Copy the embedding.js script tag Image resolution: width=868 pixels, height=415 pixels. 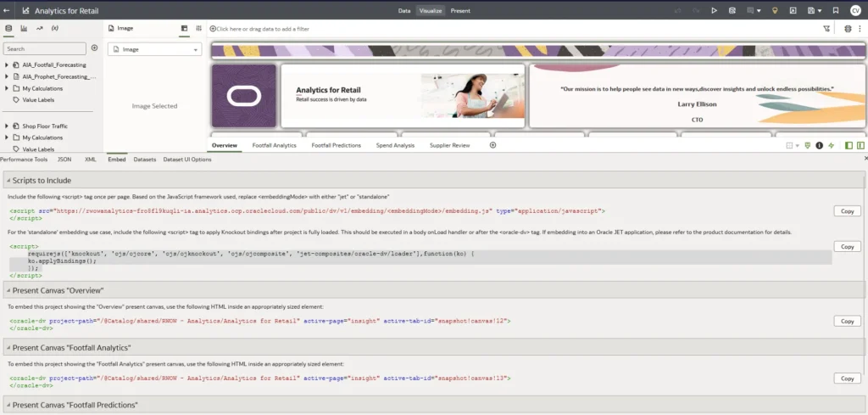click(x=848, y=211)
